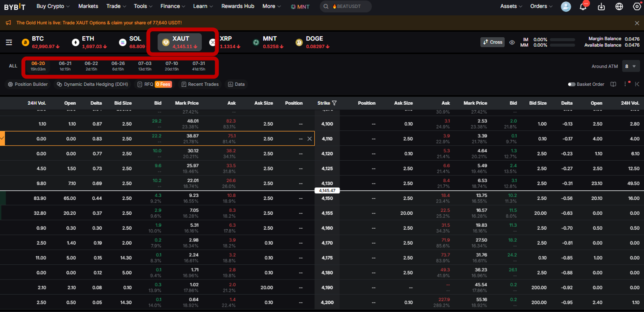Screen dimensions: 644x312
Task: Close the selected 4,110 call row
Action: pyautogui.click(x=309, y=139)
